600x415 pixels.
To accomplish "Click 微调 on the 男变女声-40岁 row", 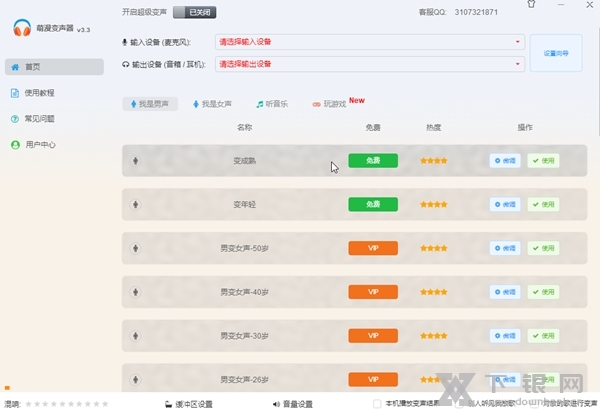I will [505, 292].
